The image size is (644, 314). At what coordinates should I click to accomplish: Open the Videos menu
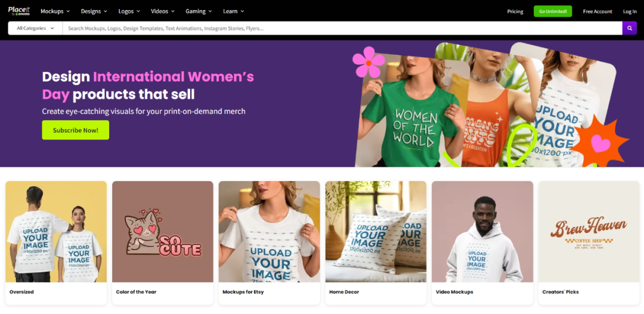click(x=163, y=11)
